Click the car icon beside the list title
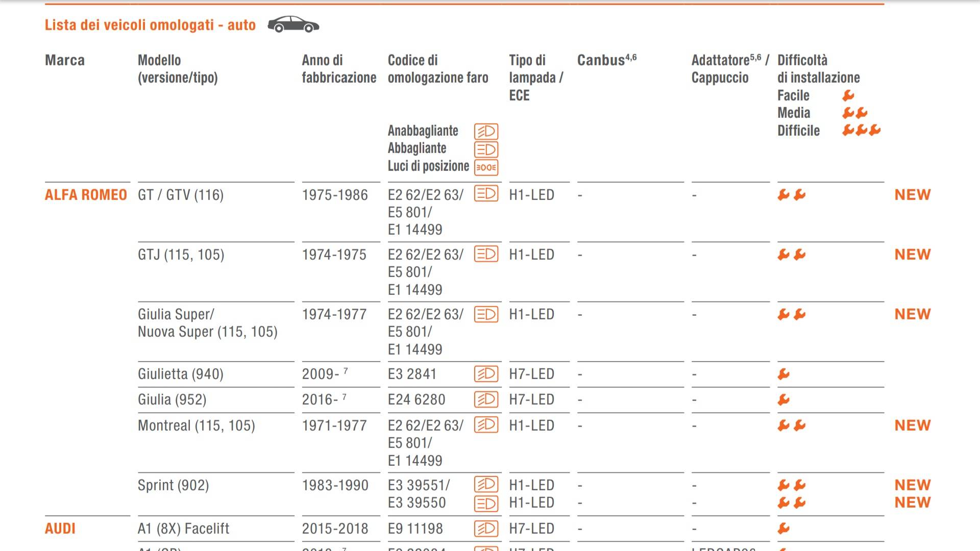Screen dimensions: 980x551 293,24
